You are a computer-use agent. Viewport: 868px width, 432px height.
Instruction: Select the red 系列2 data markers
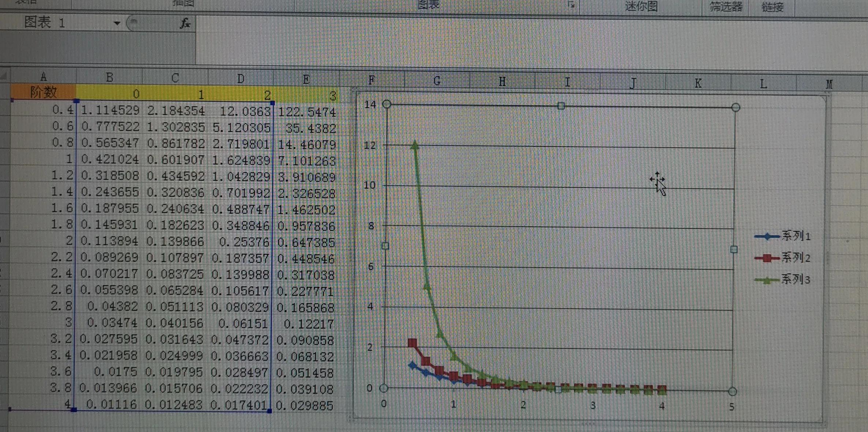413,343
